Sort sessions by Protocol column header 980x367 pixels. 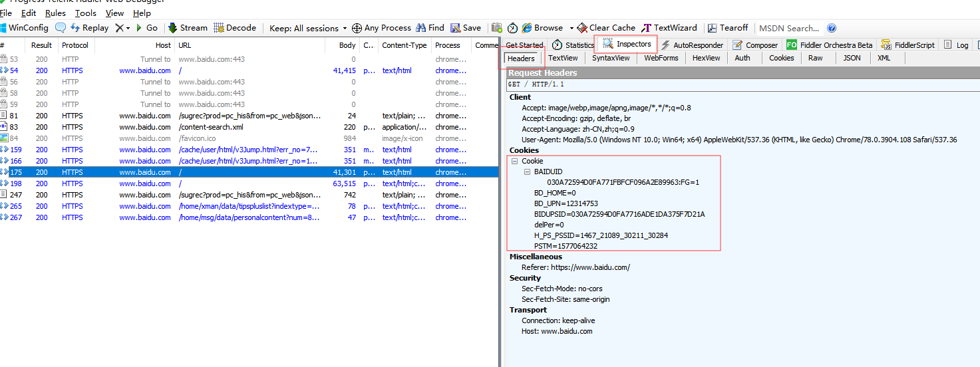(x=76, y=45)
